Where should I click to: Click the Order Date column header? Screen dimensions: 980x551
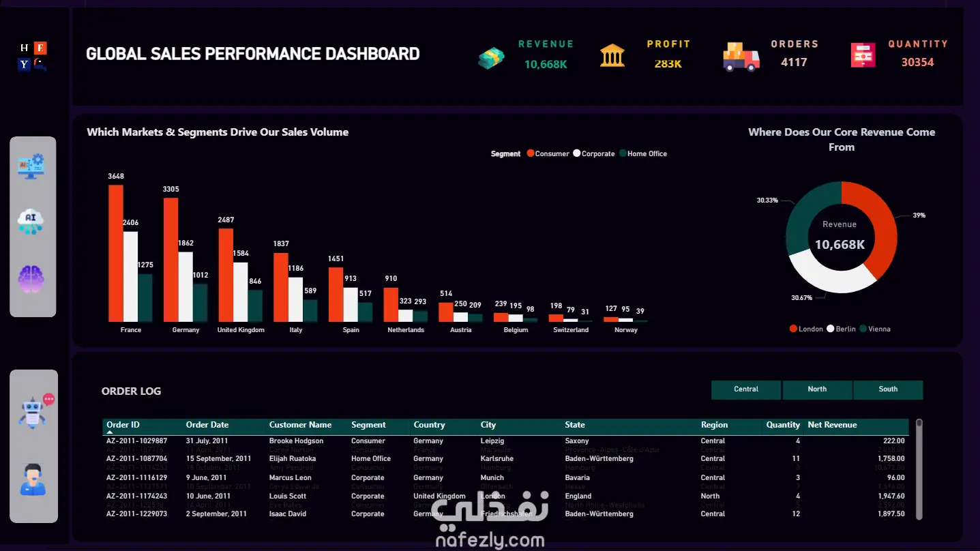[x=207, y=425]
